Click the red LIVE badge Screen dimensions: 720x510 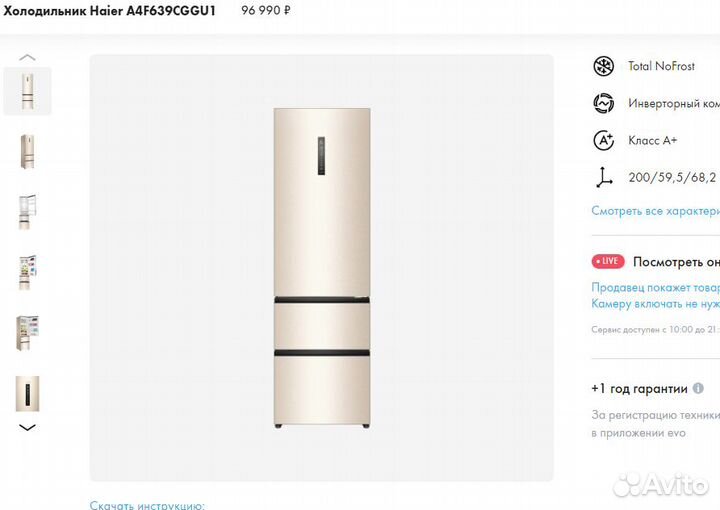pyautogui.click(x=608, y=261)
